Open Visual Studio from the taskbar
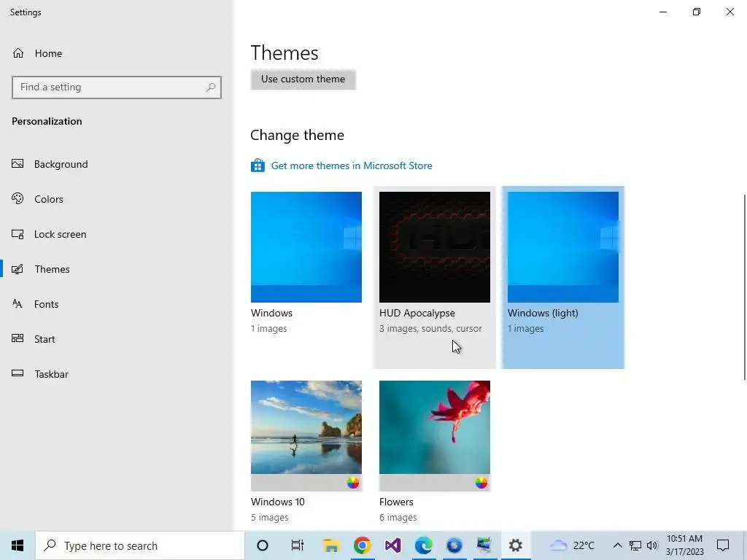Viewport: 747px width, 560px height. coord(393,545)
